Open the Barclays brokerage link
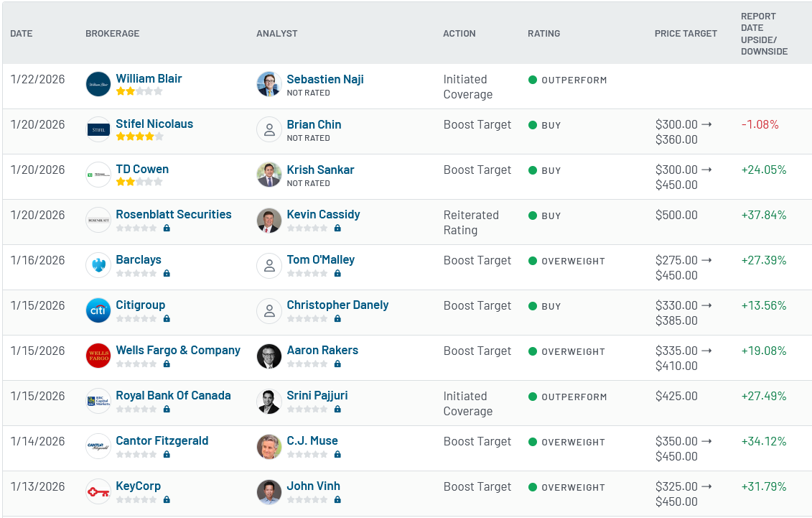This screenshot has height=518, width=812. pos(139,259)
